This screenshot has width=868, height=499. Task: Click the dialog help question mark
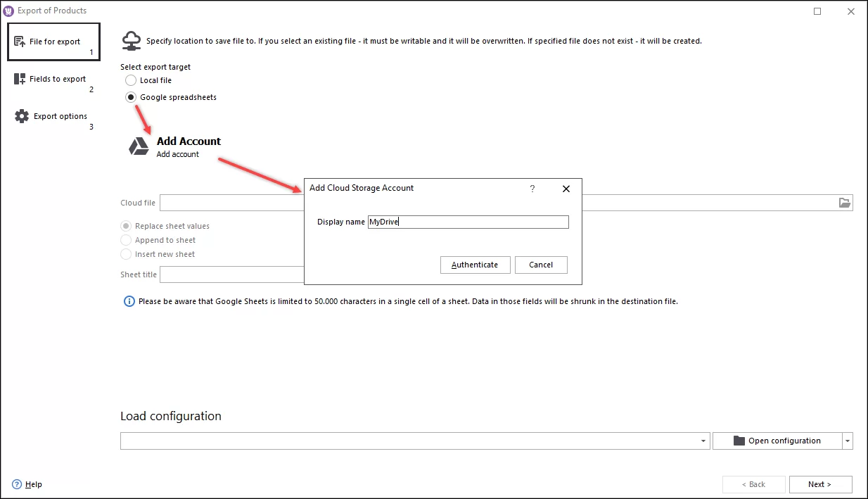pos(532,189)
